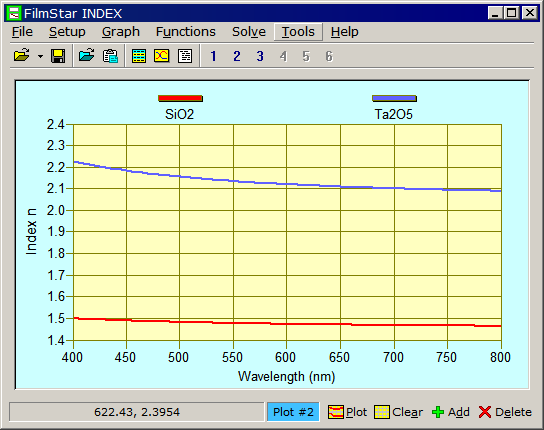
Task: Click the curve graph icon in toolbar
Action: [x=162, y=56]
